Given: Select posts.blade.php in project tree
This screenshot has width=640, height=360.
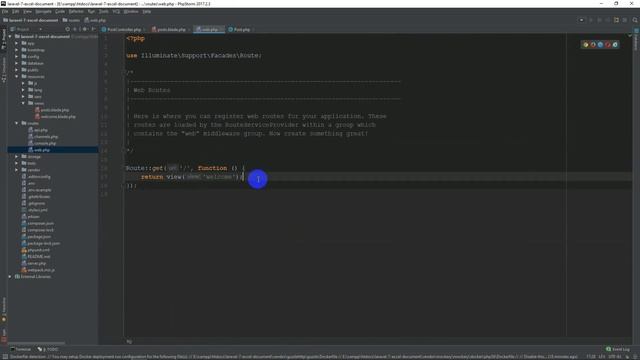Looking at the screenshot, I should tap(52, 110).
